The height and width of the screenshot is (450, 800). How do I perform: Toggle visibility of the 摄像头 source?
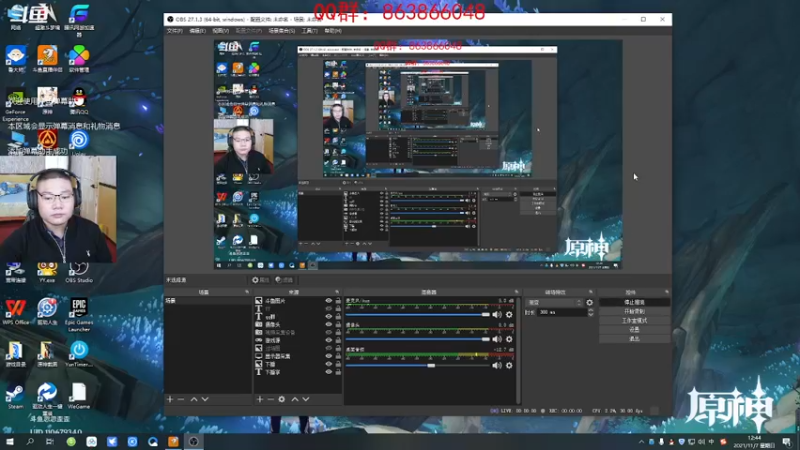point(329,324)
